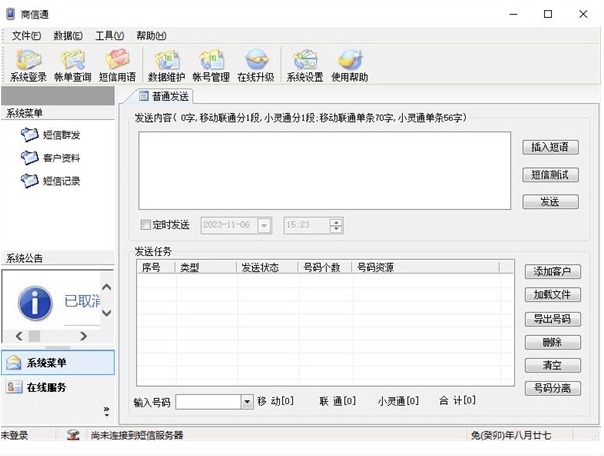This screenshot has width=604, height=456.
Task: Click the announcement right scroll arrow
Action: pyautogui.click(x=83, y=336)
